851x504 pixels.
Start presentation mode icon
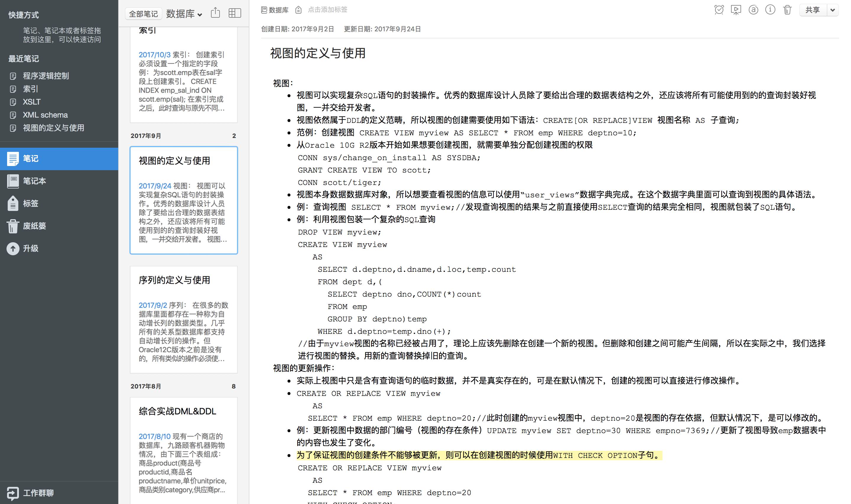pos(736,10)
